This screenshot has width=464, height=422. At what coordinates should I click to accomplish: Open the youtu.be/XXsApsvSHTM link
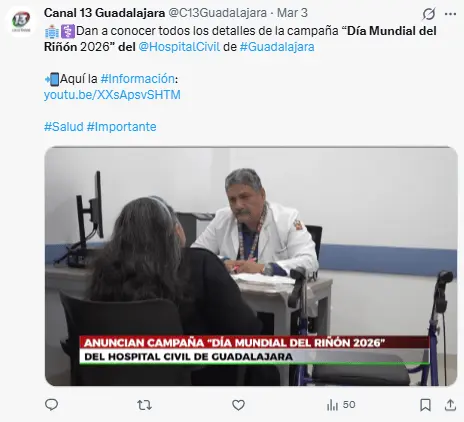click(112, 95)
